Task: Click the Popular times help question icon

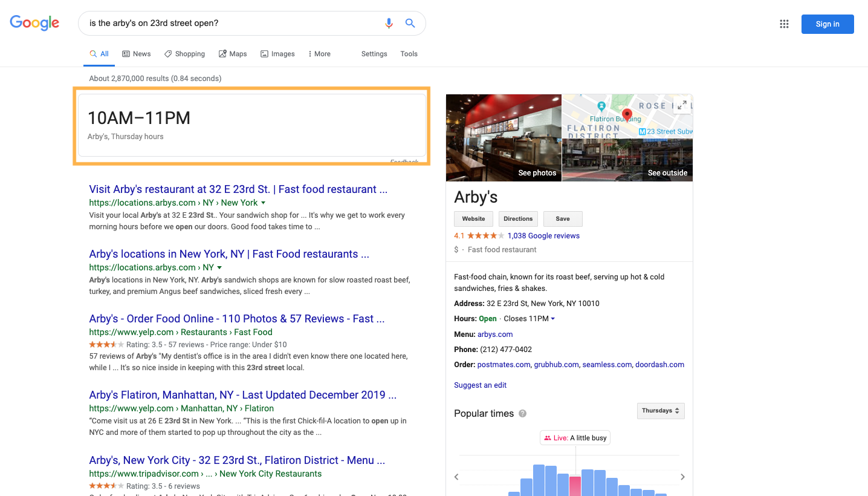Action: (522, 414)
